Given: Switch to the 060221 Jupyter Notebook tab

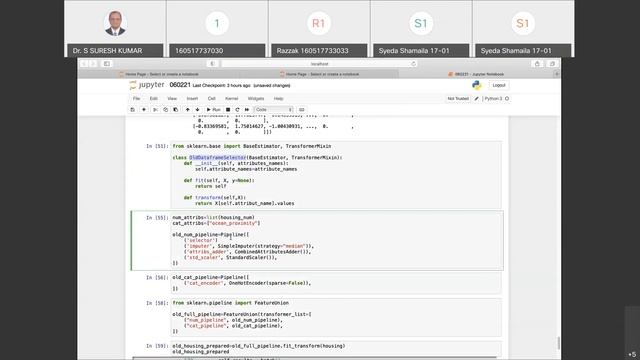Looking at the screenshot, I should (x=476, y=74).
